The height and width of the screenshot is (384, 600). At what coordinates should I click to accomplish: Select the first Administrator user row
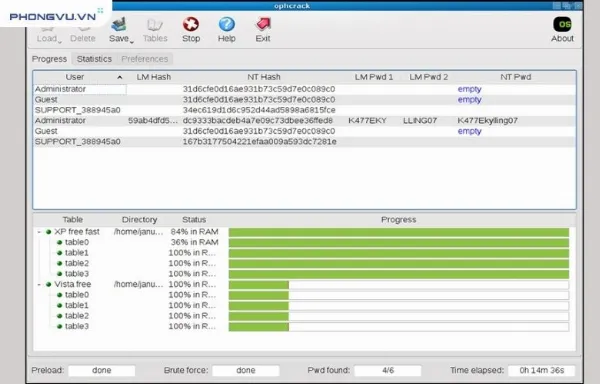[305, 89]
